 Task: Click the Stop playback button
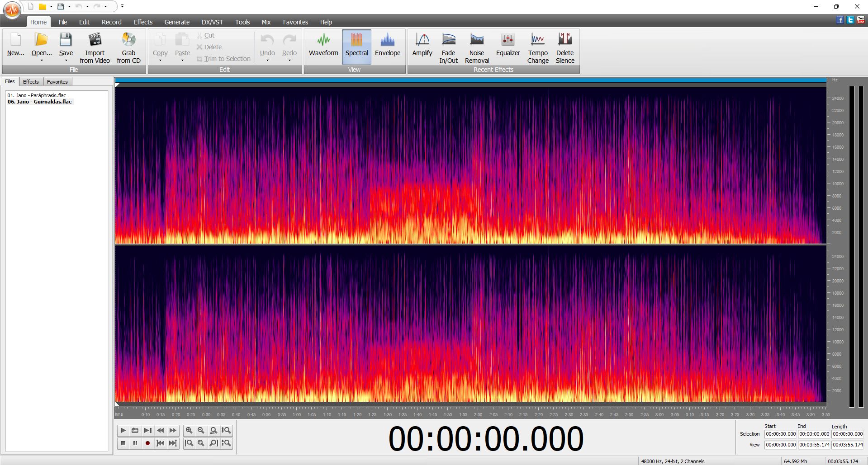[x=123, y=443]
